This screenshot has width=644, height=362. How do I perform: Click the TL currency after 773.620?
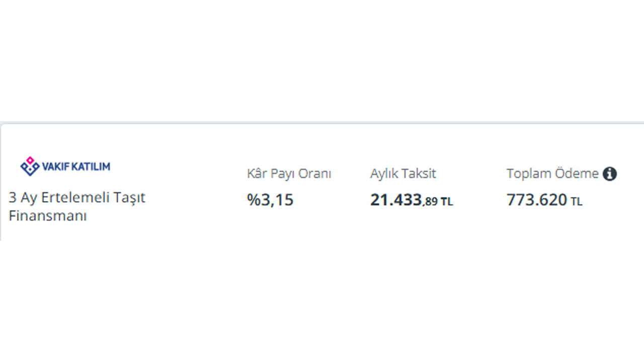pyautogui.click(x=577, y=202)
